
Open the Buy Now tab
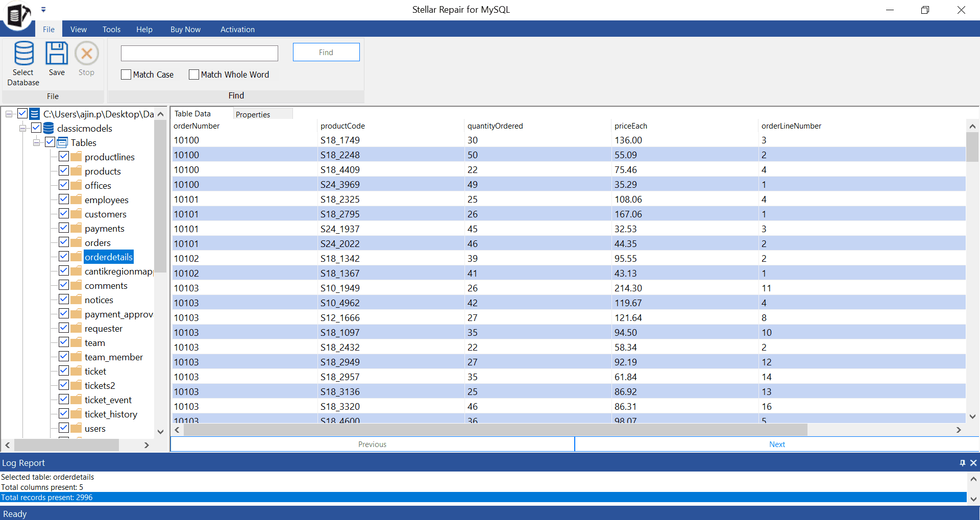tap(185, 29)
